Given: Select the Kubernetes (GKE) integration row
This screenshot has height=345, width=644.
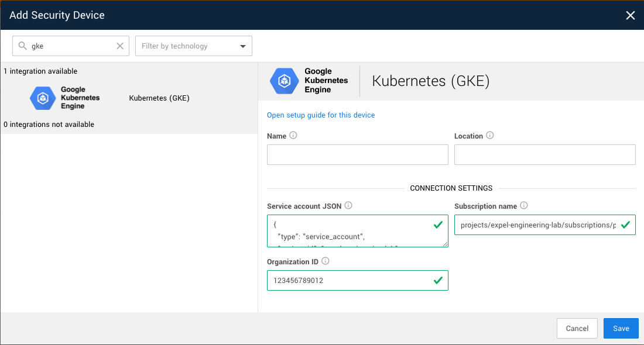Looking at the screenshot, I should pyautogui.click(x=129, y=98).
